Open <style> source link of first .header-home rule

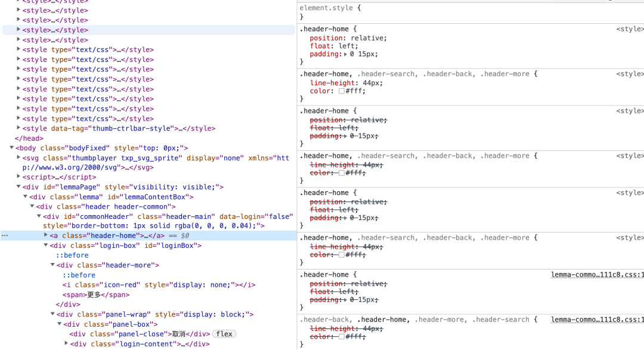click(630, 29)
